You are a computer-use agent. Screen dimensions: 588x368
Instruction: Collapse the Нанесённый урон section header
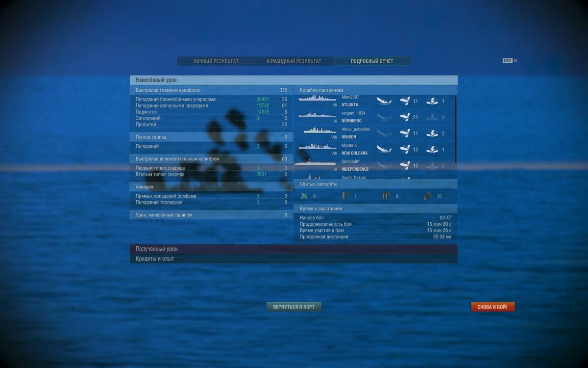[x=294, y=80]
